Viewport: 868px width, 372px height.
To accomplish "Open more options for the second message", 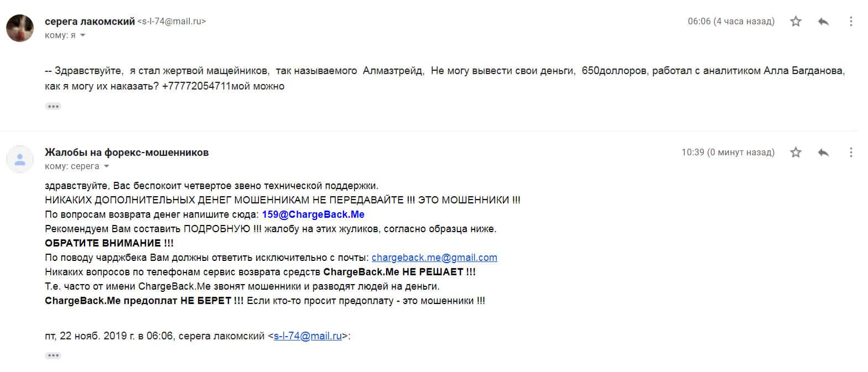I will (x=851, y=152).
